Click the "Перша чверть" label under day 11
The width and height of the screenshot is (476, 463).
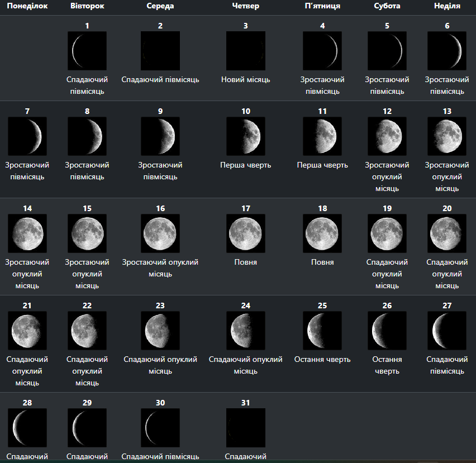pos(322,165)
